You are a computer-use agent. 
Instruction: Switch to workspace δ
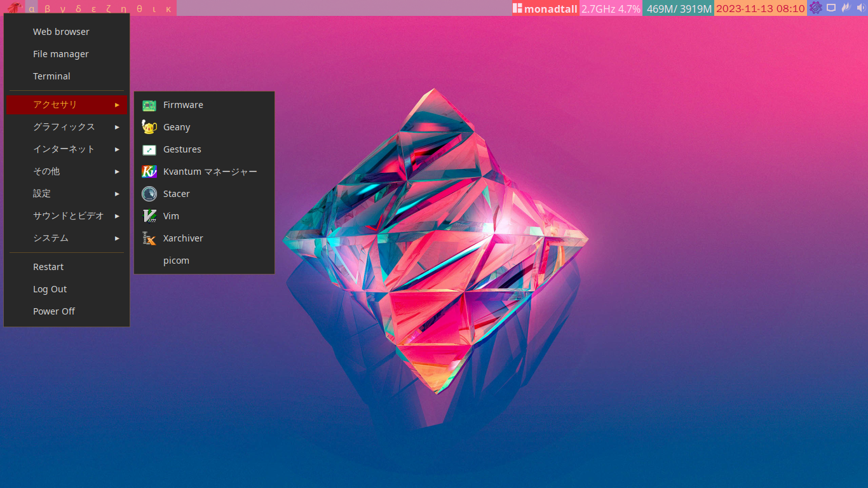click(78, 8)
